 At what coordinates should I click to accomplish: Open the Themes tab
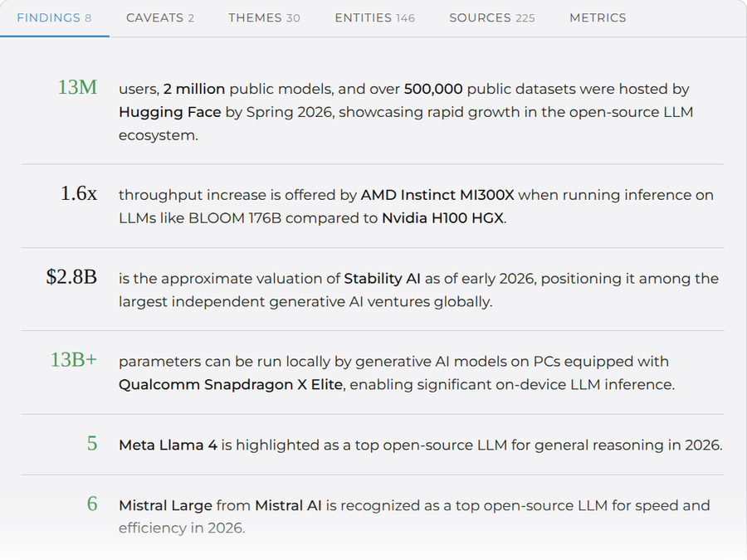(264, 18)
